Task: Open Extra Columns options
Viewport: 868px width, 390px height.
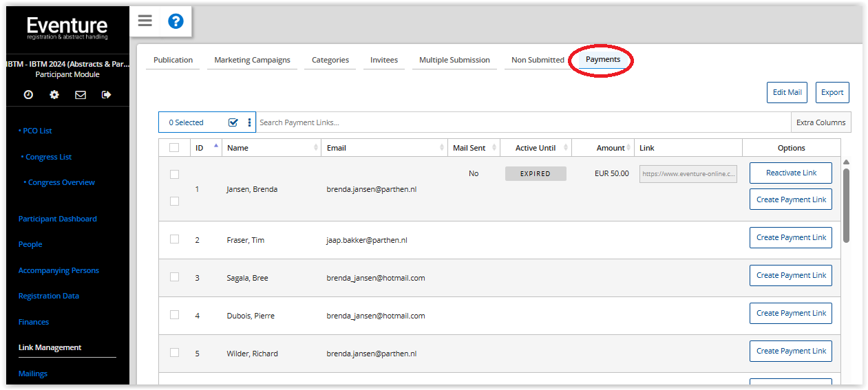Action: [x=821, y=122]
